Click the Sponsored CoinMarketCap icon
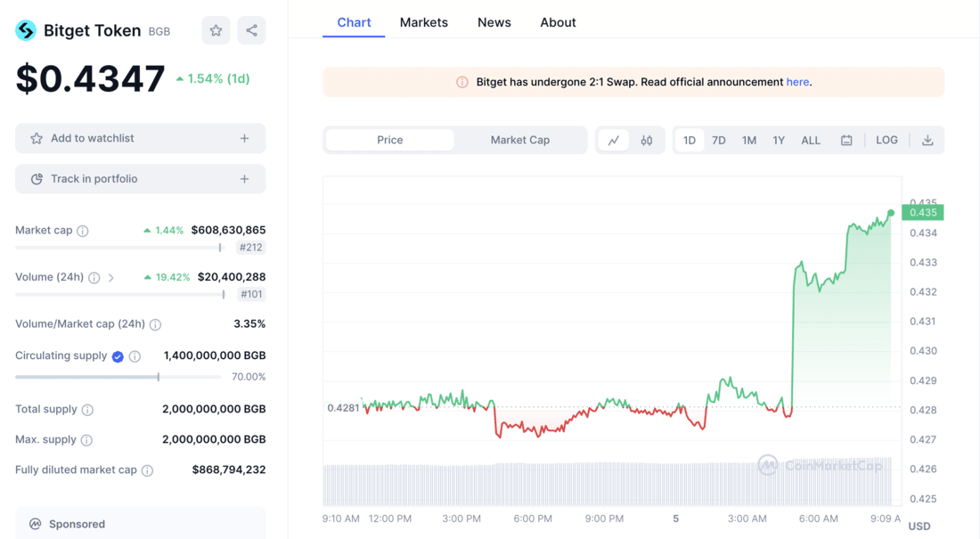This screenshot has height=539, width=980. (36, 524)
